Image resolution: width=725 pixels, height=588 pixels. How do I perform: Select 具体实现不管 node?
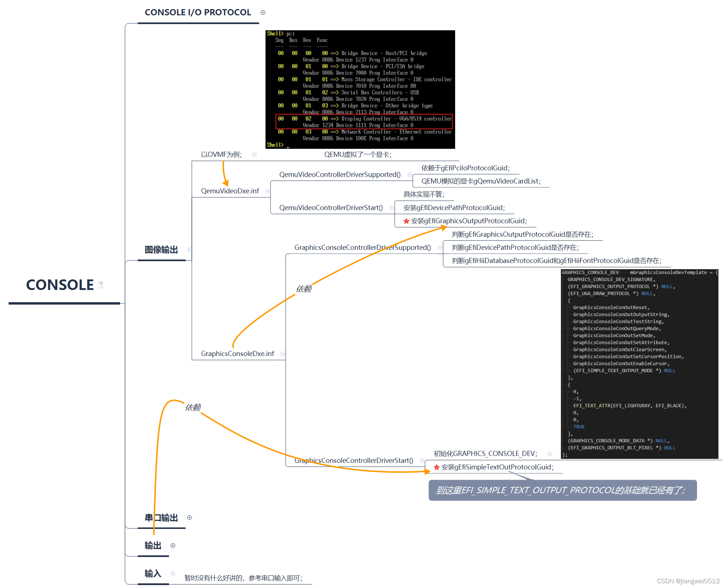click(424, 194)
